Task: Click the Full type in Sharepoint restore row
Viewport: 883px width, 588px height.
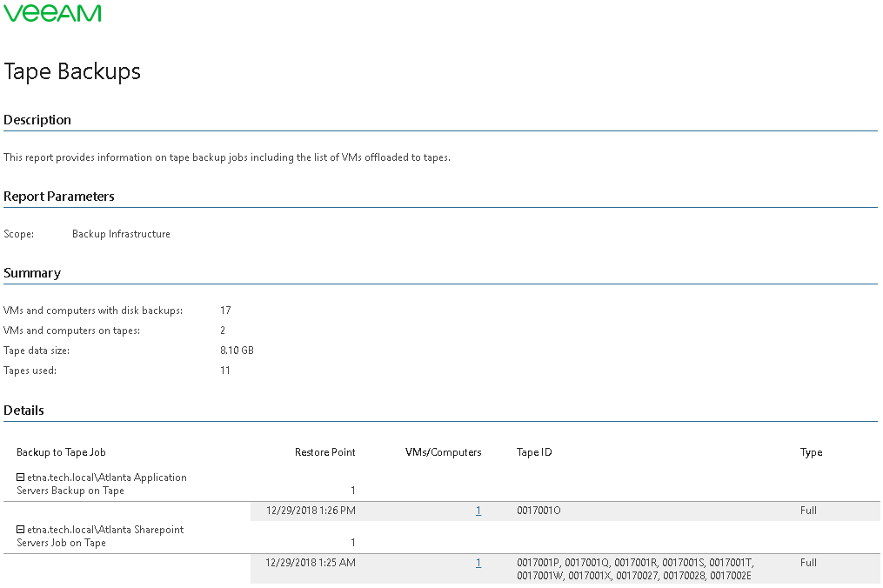Action: point(808,563)
